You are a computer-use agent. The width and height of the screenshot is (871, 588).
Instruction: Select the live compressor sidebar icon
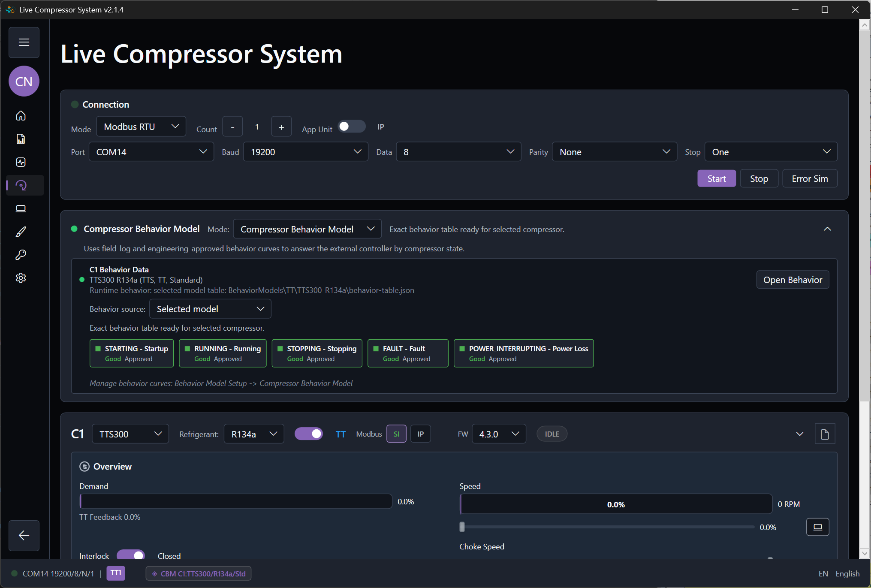tap(21, 185)
